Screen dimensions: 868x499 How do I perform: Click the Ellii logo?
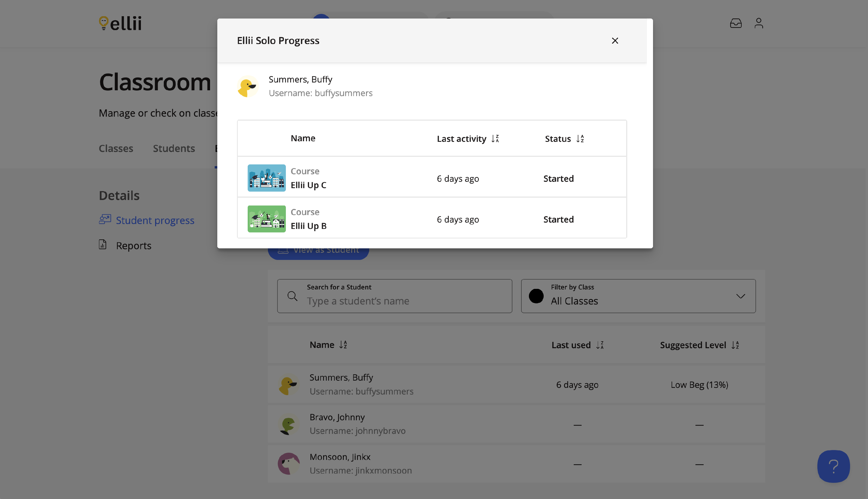click(x=120, y=23)
